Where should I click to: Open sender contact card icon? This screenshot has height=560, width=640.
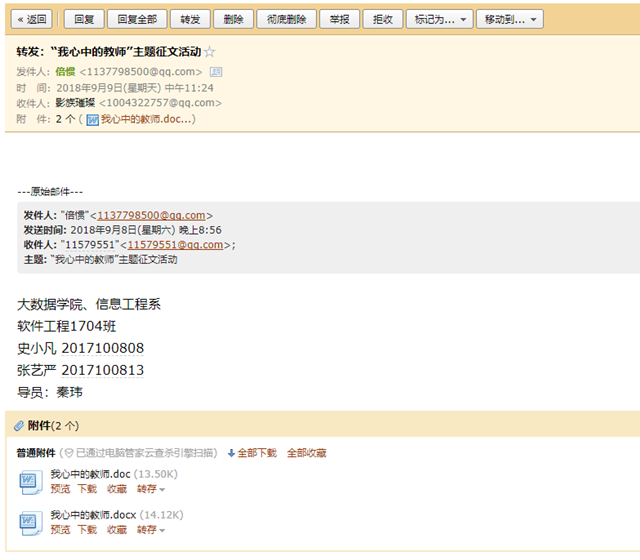tap(216, 72)
